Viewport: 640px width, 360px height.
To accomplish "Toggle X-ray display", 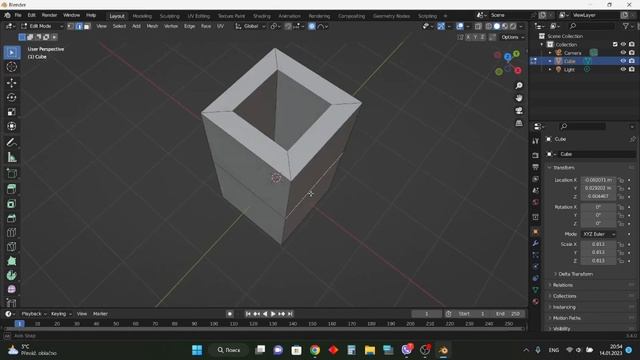I will (478, 26).
